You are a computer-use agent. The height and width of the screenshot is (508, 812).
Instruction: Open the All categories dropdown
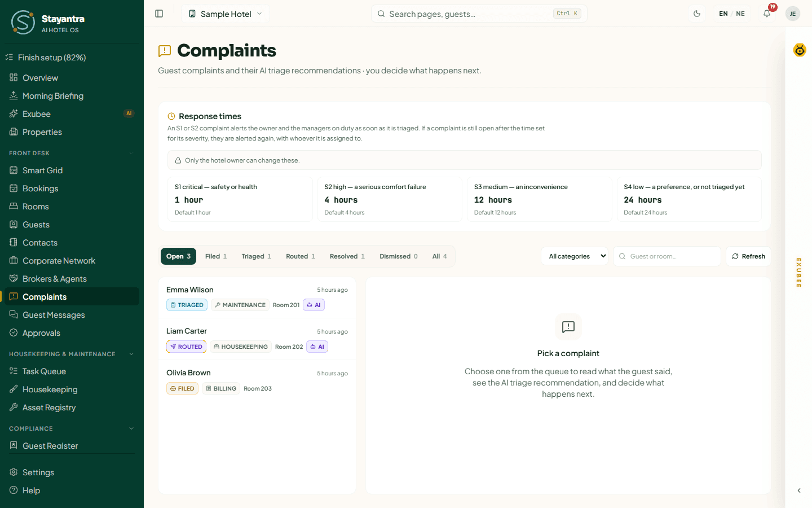[x=575, y=256]
